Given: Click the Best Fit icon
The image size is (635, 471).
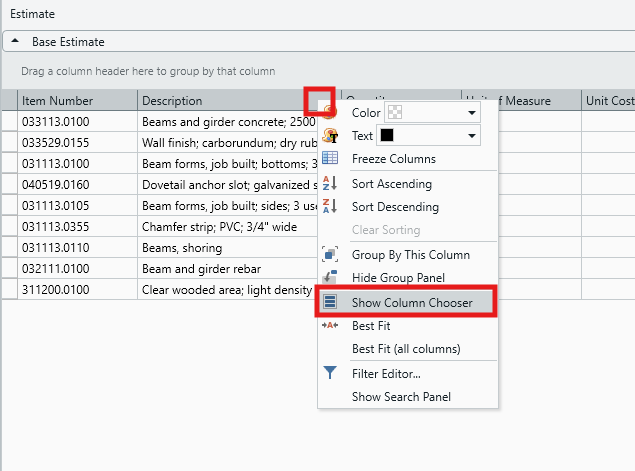Looking at the screenshot, I should tap(330, 326).
